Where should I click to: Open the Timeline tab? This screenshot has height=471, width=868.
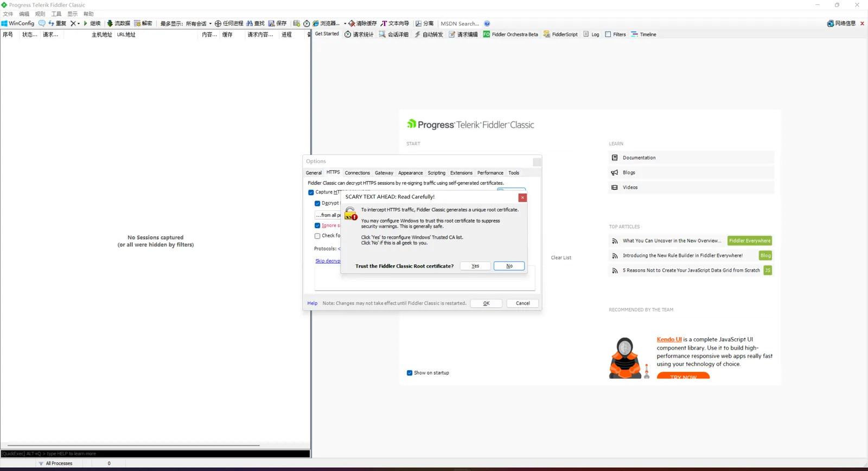tap(643, 34)
